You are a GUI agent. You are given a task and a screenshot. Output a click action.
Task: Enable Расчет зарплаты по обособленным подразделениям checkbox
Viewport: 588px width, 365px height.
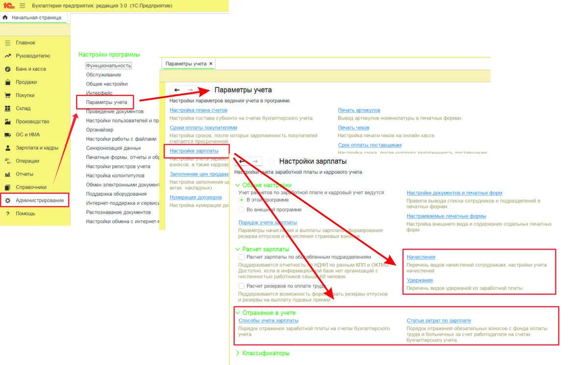pos(241,257)
